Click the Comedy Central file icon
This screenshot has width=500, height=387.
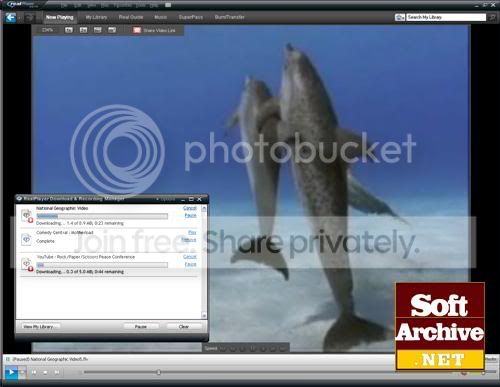26,239
